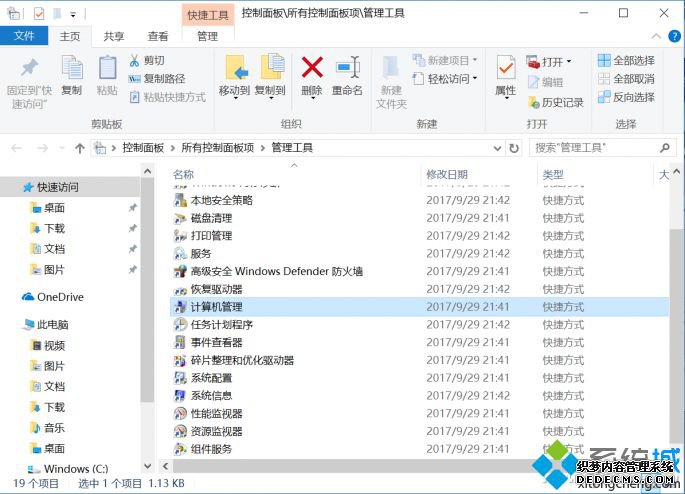This screenshot has height=494, width=685.
Task: Click the Help question mark icon
Action: (x=674, y=36)
